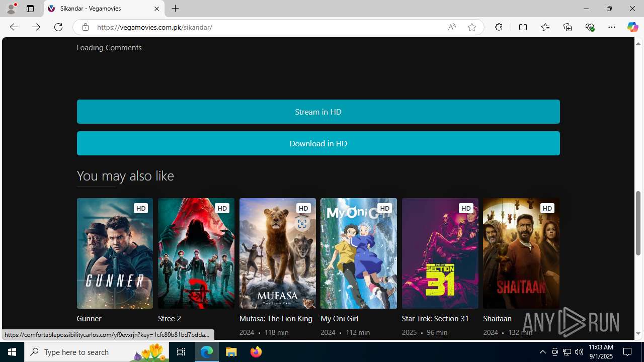Click the Shaitaan title link
Screen dimensions: 644x362
tap(497, 318)
